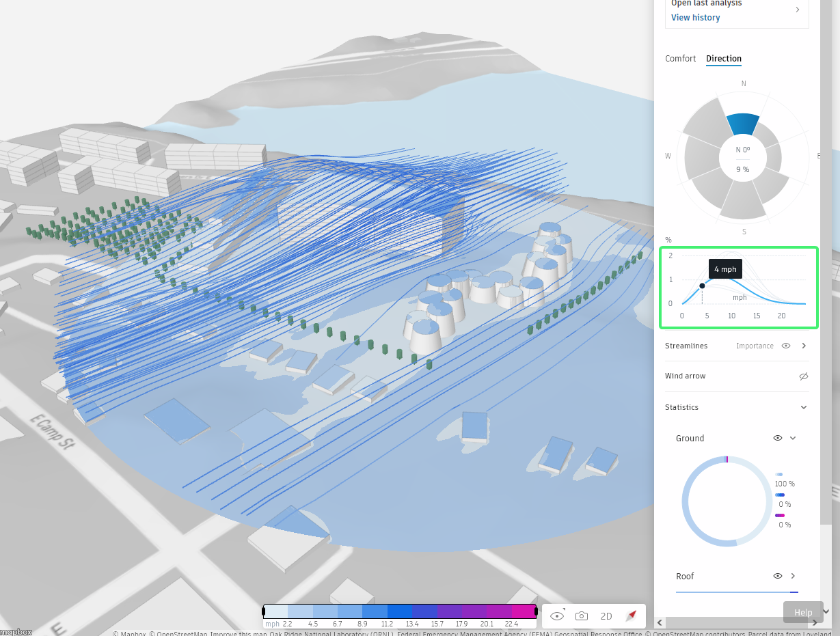Collapse the Statistics section
This screenshot has width=840, height=636.
pos(804,407)
